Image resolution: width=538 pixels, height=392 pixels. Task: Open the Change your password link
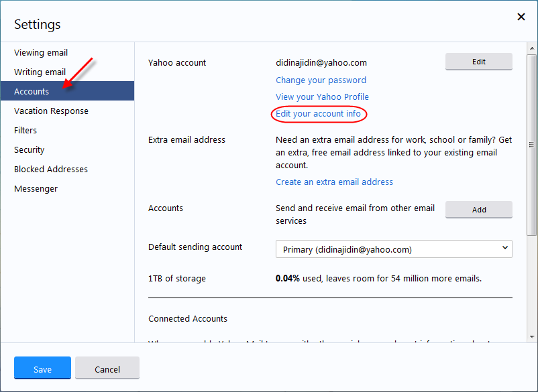(x=321, y=80)
